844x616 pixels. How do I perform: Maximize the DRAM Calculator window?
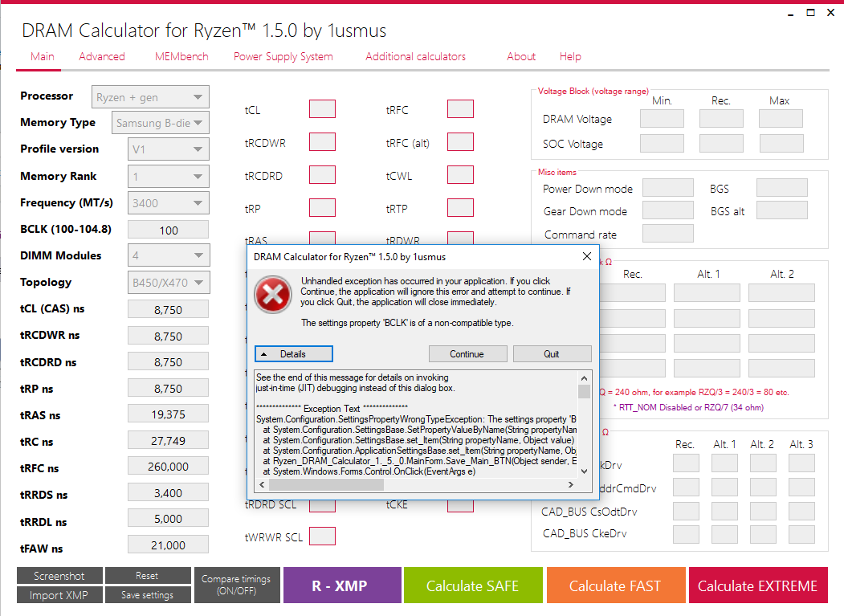(810, 12)
